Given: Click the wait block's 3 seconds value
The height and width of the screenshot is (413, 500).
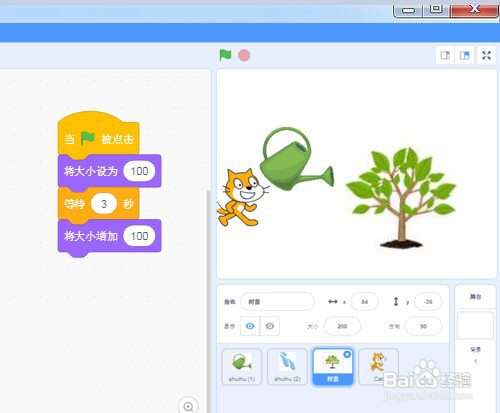Looking at the screenshot, I should 104,204.
